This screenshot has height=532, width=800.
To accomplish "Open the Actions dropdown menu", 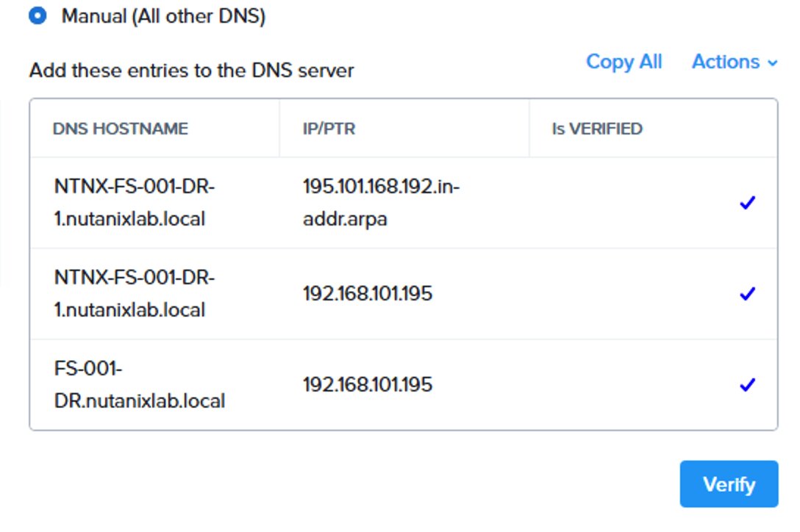I will point(735,62).
